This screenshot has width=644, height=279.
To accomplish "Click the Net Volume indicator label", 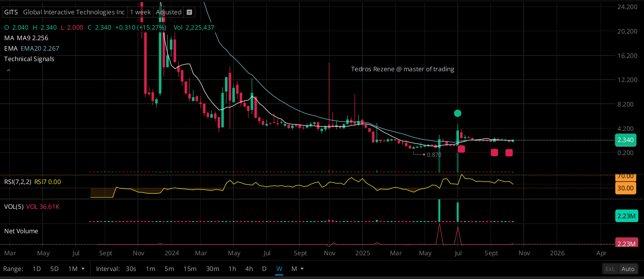I will pos(21,231).
